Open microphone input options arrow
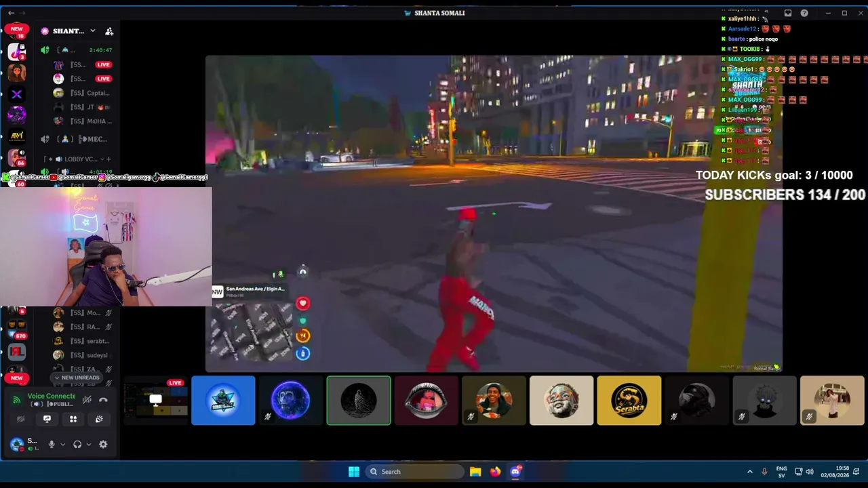The image size is (868, 488). coord(62,445)
